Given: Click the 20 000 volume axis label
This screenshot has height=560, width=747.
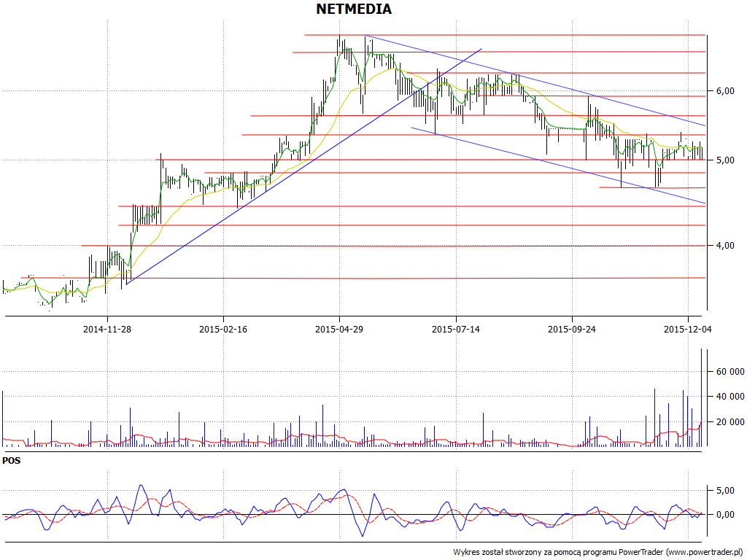Looking at the screenshot, I should (730, 422).
